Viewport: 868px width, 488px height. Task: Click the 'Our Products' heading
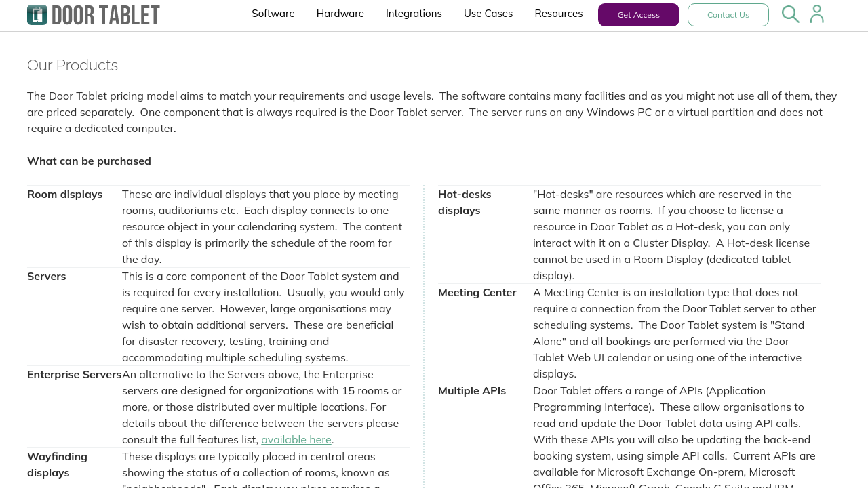coord(73,65)
